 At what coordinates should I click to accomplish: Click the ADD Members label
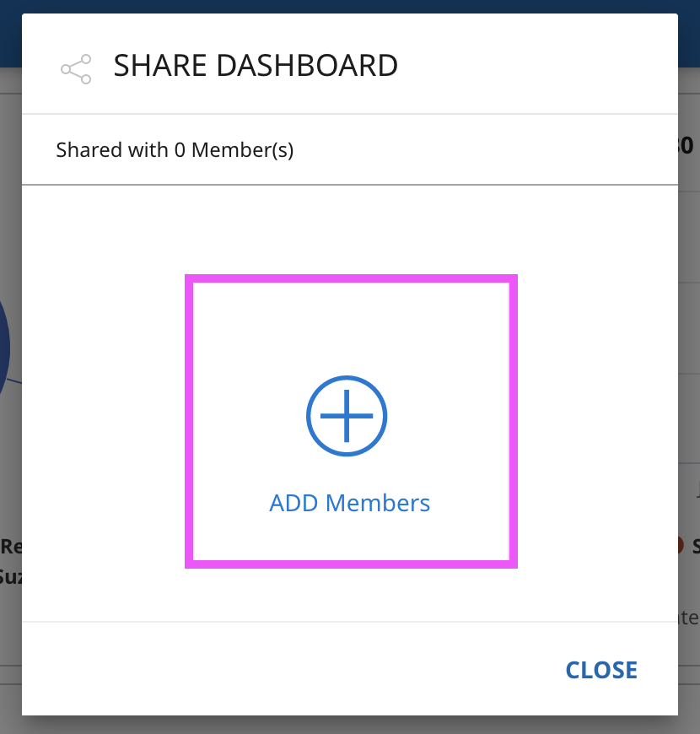click(x=349, y=504)
